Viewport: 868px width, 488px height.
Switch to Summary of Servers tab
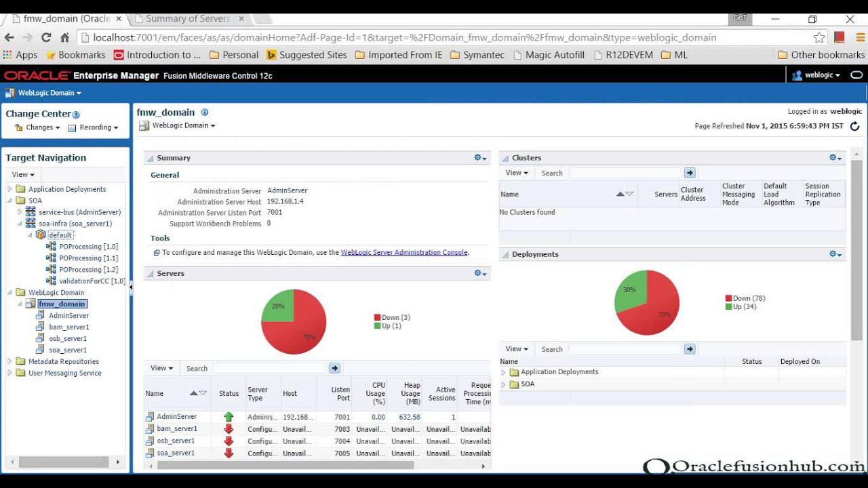[188, 18]
